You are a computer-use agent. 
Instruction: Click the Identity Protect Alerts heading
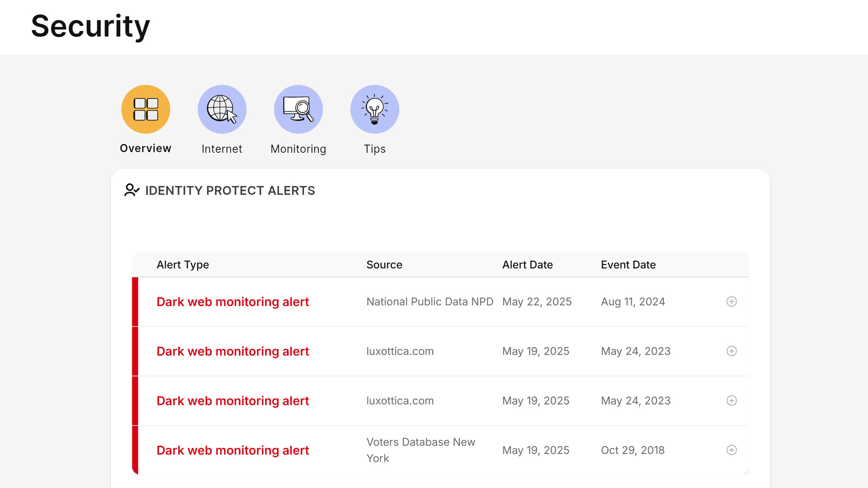[230, 190]
